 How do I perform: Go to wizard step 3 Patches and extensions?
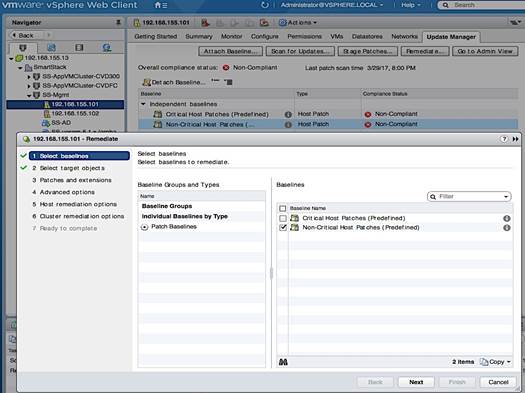point(72,180)
